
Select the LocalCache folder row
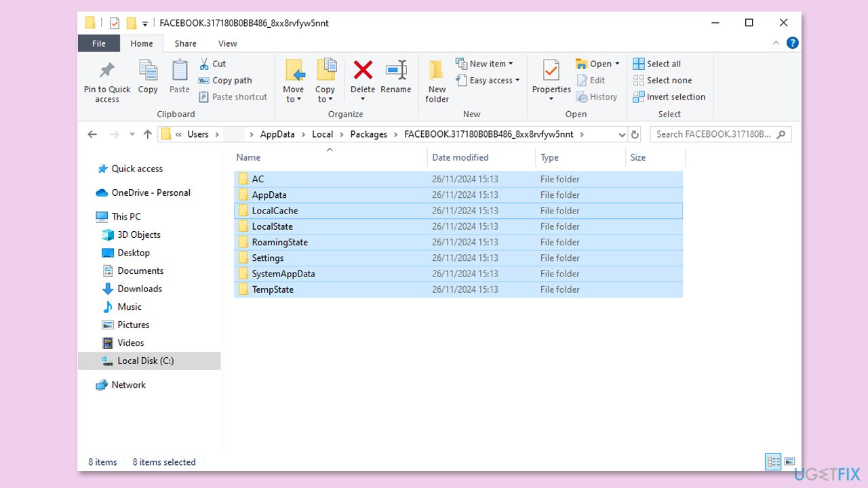pyautogui.click(x=458, y=211)
